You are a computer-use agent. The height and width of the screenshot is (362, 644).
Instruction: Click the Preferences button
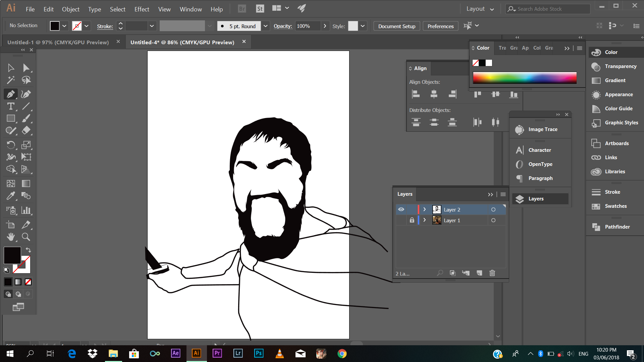coord(440,26)
